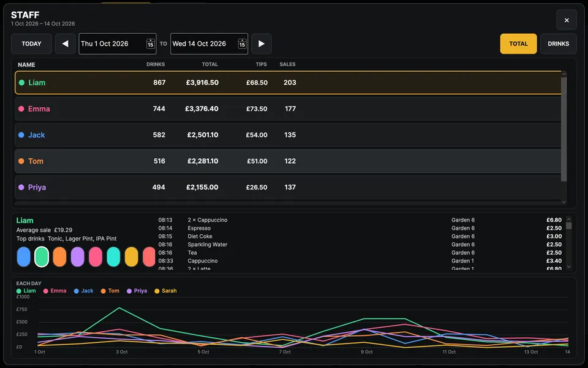Click Emma's £73.50 tips value

coord(257,109)
